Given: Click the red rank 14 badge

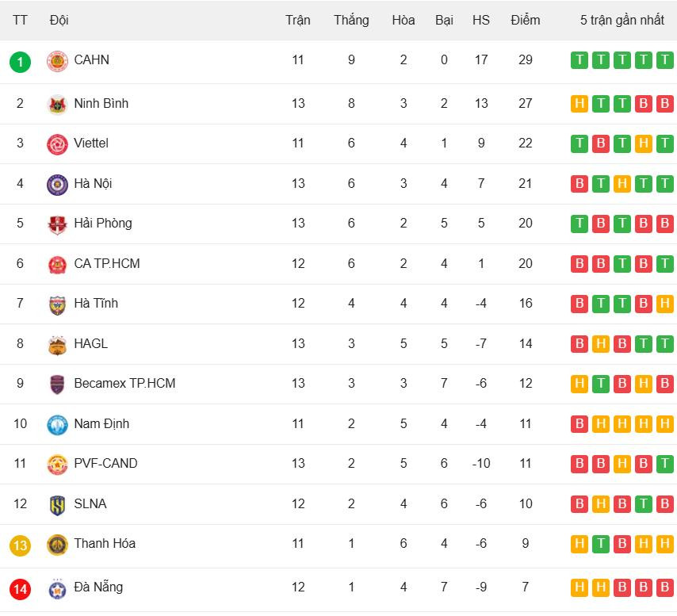Looking at the screenshot, I should (21, 589).
